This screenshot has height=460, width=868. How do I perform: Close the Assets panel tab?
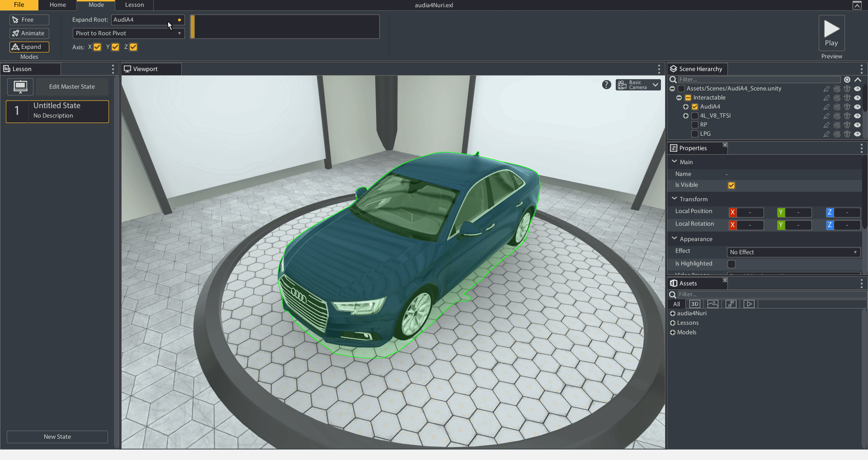725,280
